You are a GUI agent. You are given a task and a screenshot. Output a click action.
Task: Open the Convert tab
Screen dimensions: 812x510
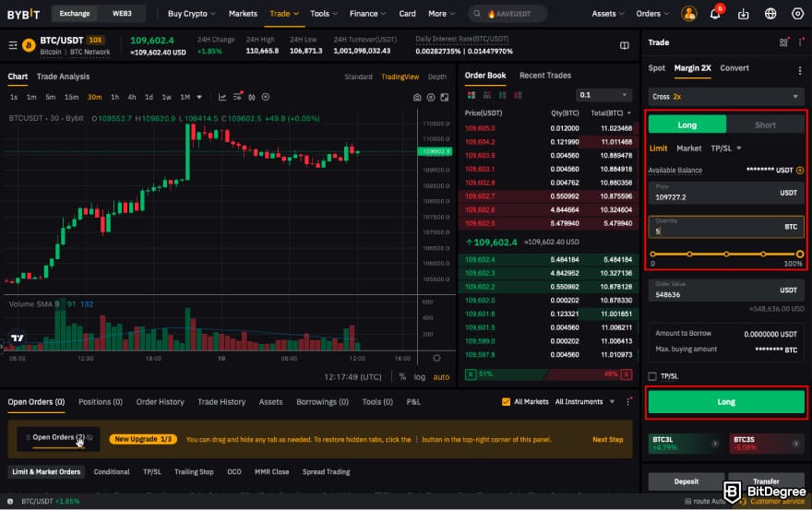click(734, 68)
